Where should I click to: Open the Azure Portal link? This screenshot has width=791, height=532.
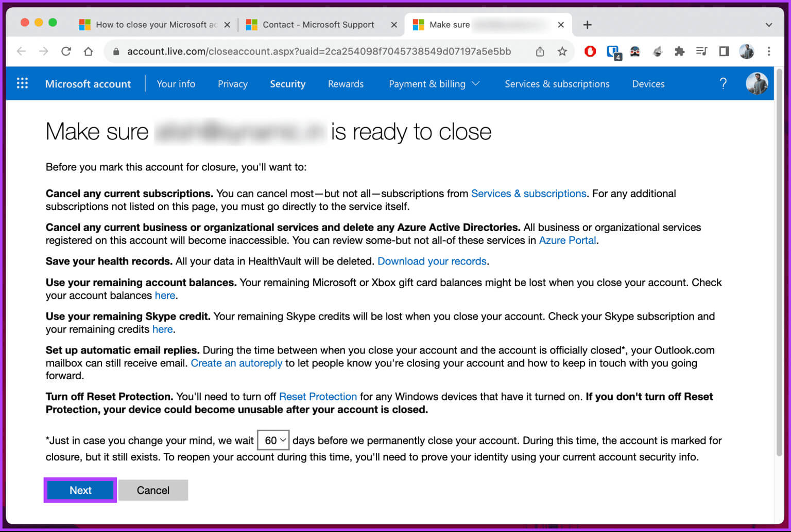coord(568,240)
